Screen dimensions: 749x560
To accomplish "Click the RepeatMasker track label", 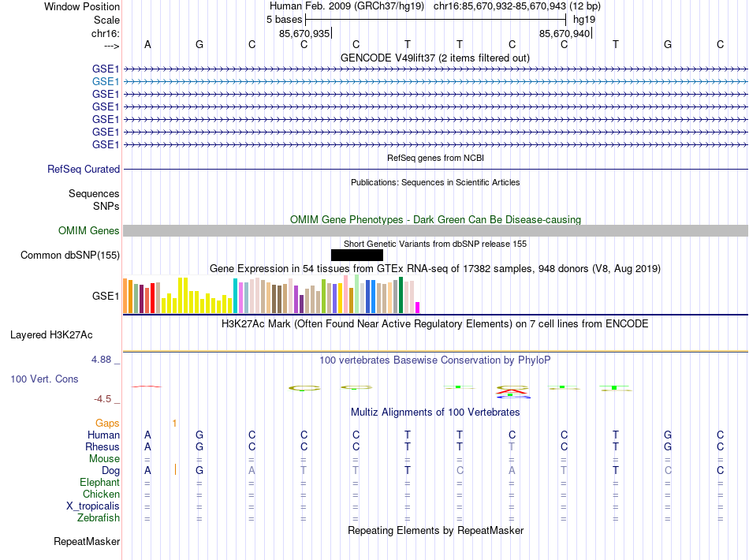I will pos(87,541).
